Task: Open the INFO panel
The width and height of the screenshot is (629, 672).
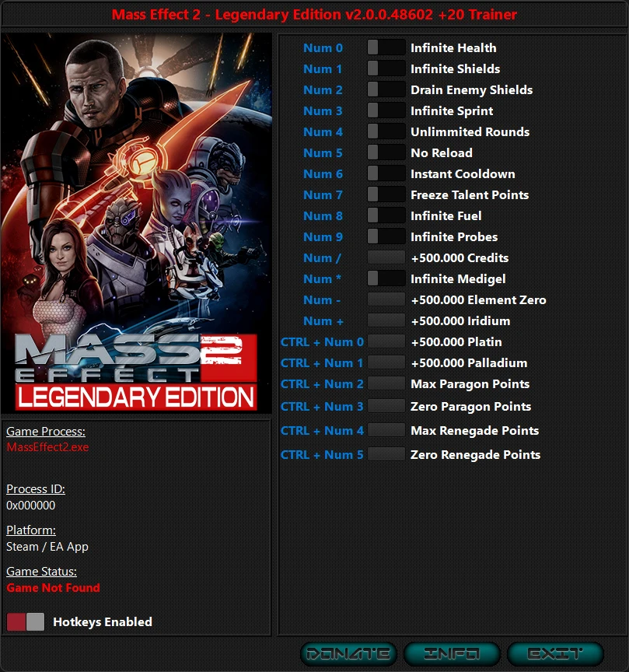Action: click(x=452, y=653)
